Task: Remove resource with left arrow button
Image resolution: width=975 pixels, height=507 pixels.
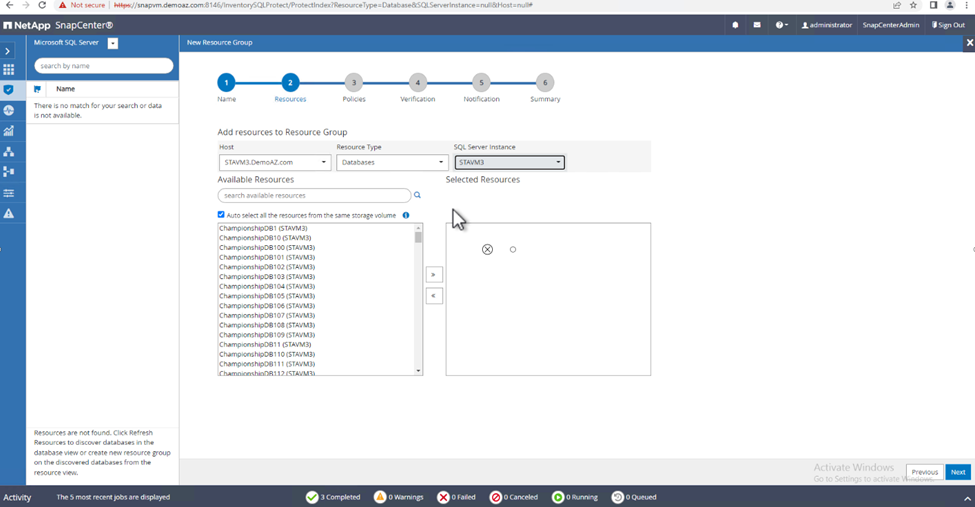Action: tap(434, 295)
